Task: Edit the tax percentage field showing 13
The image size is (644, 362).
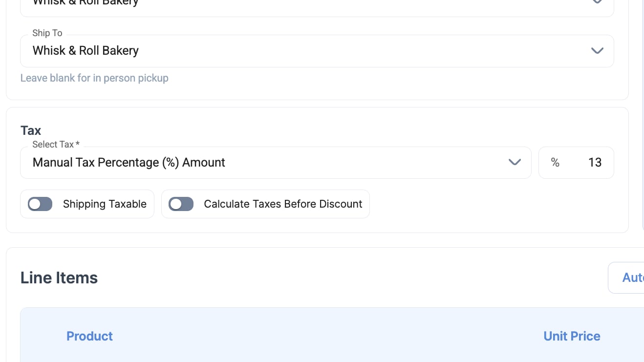Action: (576, 163)
